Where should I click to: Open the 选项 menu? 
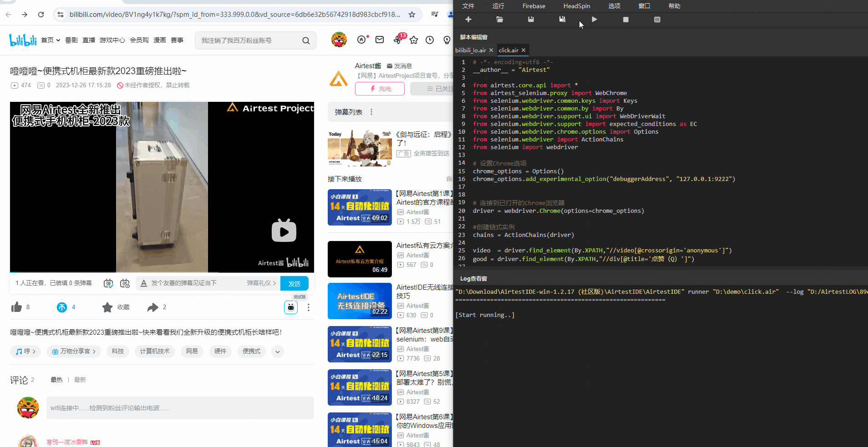point(614,6)
